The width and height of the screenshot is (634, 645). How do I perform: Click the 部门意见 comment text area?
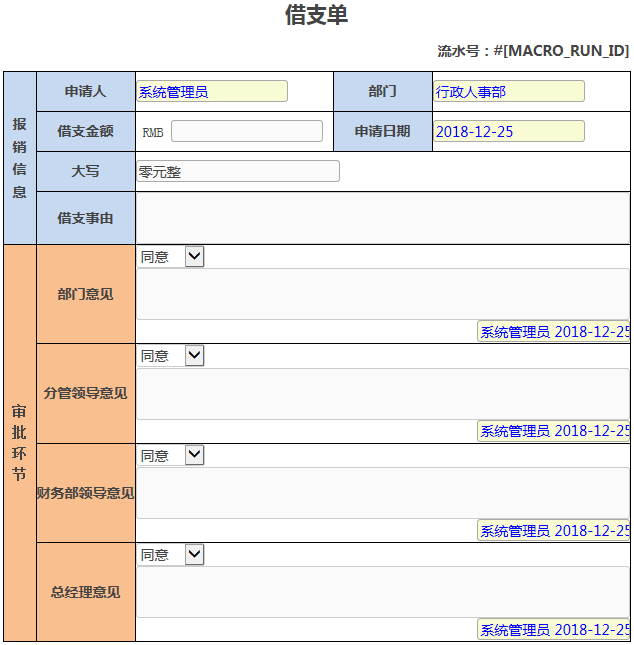click(383, 294)
